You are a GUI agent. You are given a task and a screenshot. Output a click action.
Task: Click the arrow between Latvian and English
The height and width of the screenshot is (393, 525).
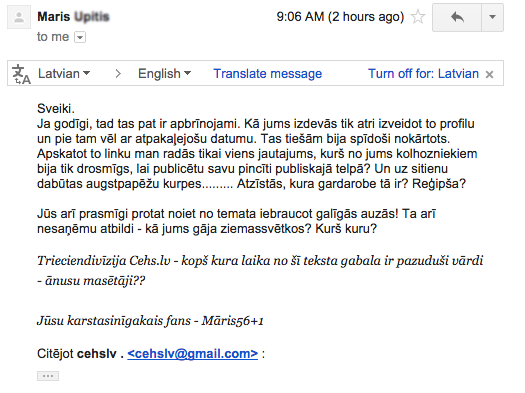pos(118,73)
